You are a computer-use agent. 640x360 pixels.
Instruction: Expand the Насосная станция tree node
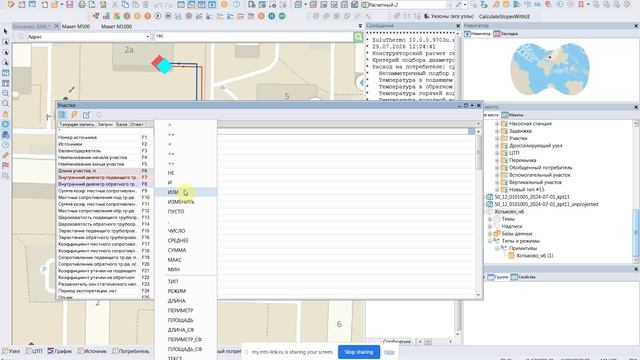(x=497, y=124)
